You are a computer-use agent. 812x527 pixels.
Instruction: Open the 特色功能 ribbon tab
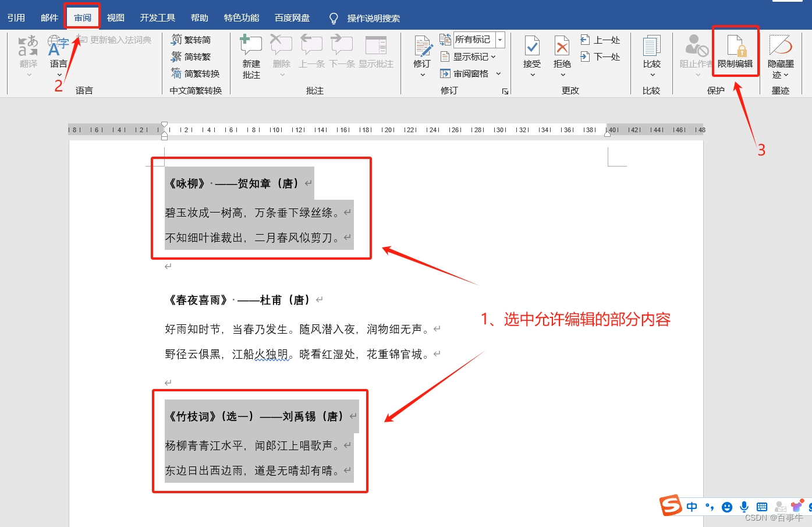tap(242, 17)
